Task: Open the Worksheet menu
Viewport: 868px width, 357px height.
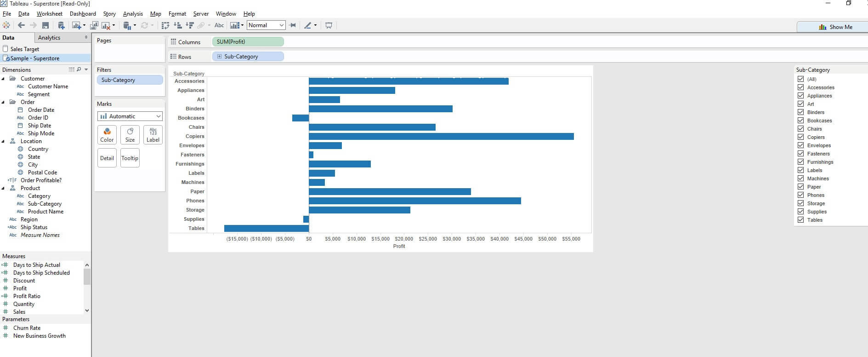Action: click(x=50, y=14)
